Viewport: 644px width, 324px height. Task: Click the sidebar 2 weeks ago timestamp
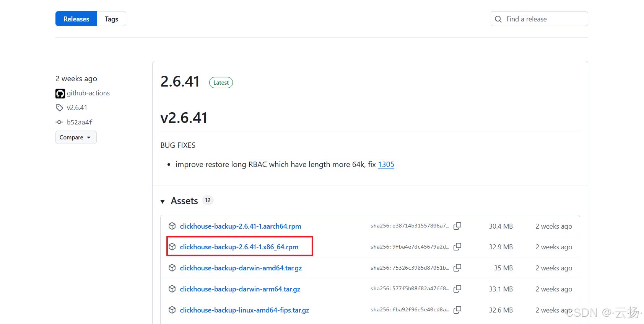[x=76, y=79]
